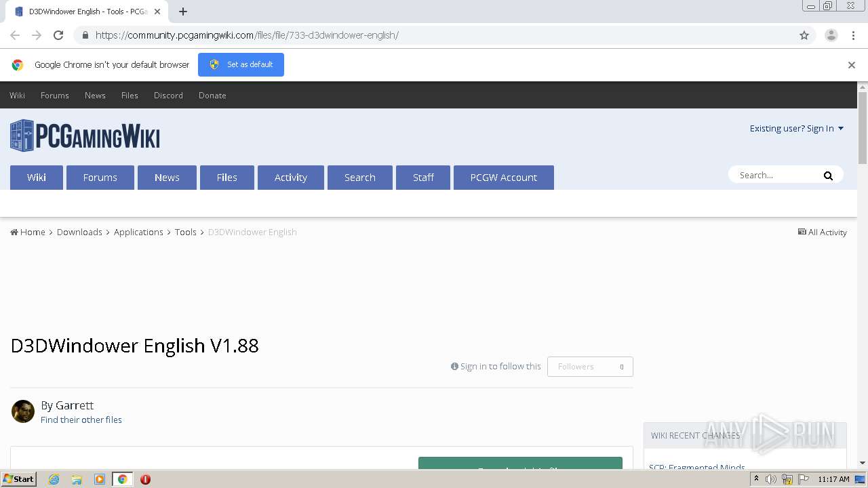Open the Chrome three-dot menu
Viewport: 868px width, 488px height.
click(x=853, y=35)
